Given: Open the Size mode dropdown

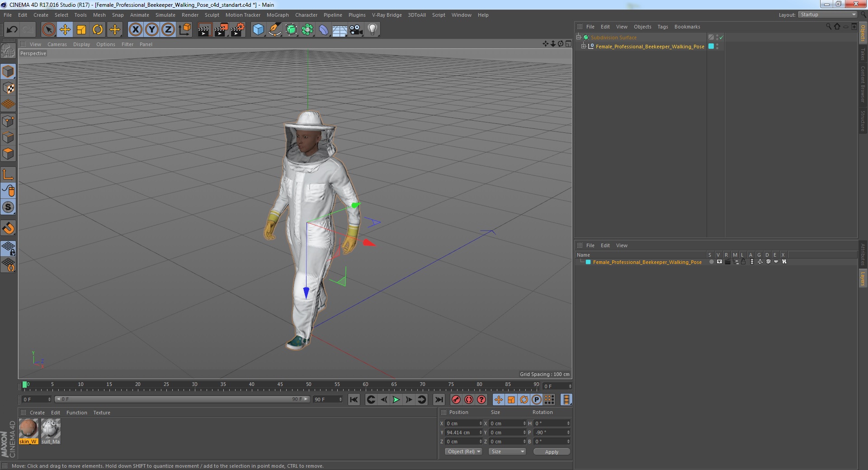Looking at the screenshot, I should (x=507, y=451).
